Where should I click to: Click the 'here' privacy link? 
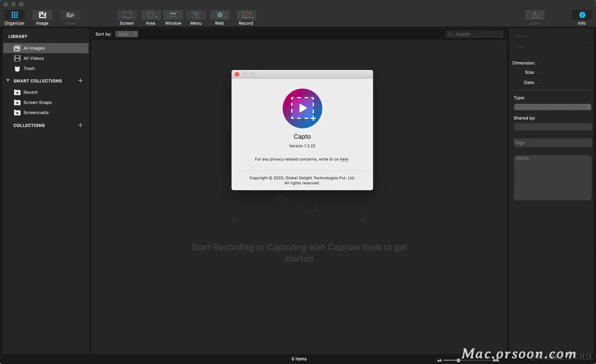[x=344, y=159]
